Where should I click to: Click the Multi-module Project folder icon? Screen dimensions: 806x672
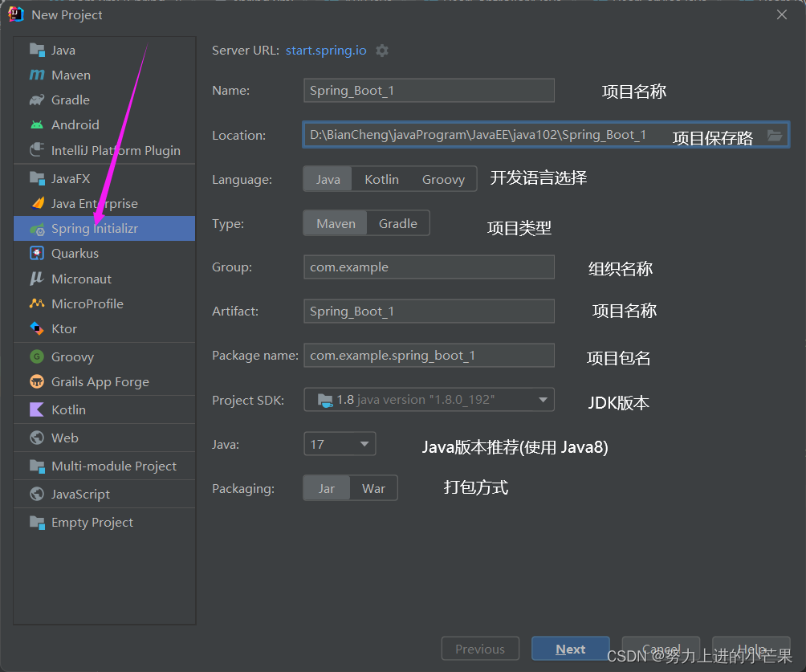37,466
